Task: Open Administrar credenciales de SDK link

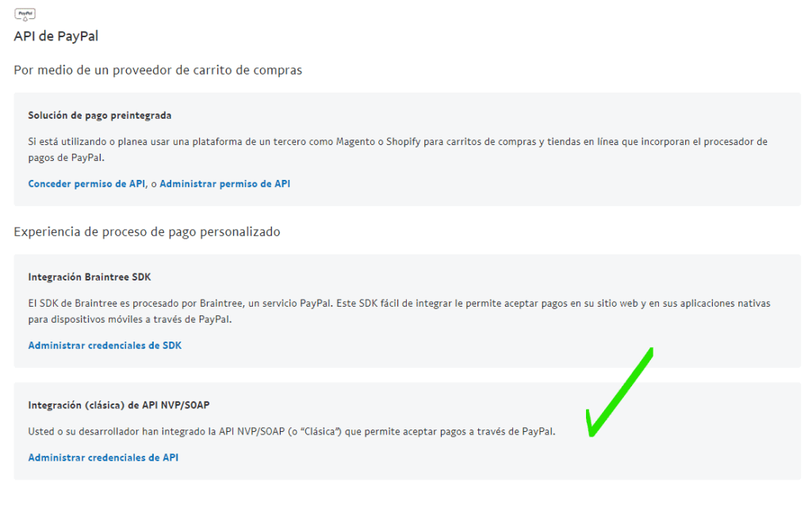Action: [105, 346]
